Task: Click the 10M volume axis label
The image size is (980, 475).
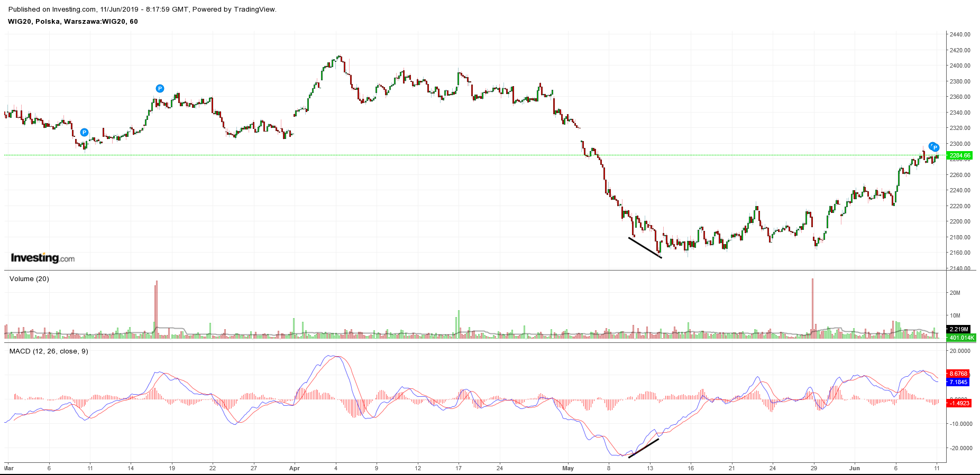Action: [955, 316]
